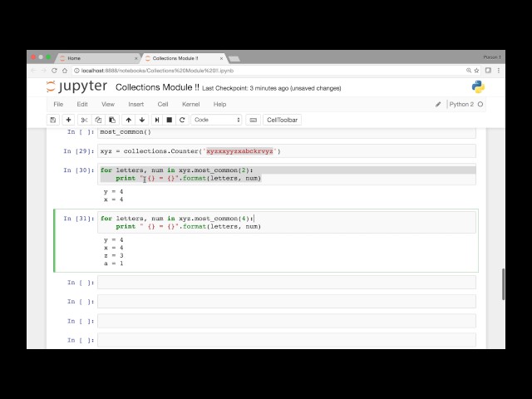The image size is (532, 399).
Task: Bookmark this page with star icon
Action: click(476, 71)
